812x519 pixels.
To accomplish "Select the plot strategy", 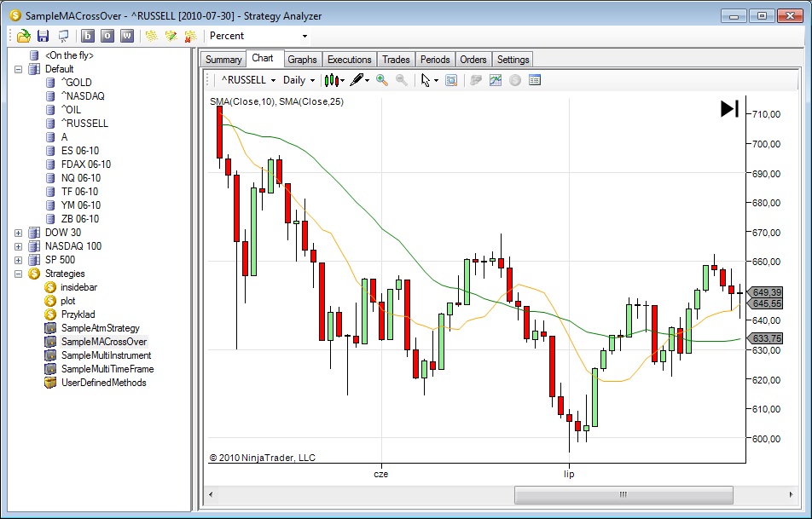I will coord(68,301).
